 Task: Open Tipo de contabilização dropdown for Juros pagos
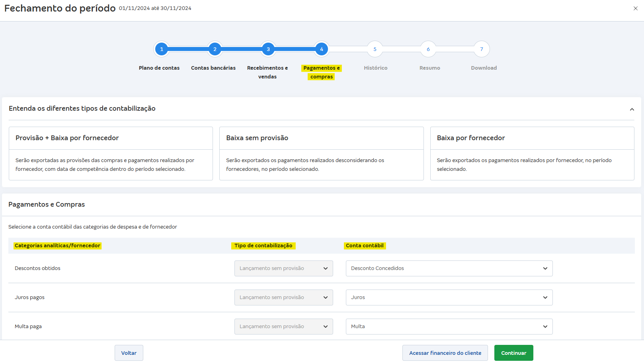[x=283, y=297]
